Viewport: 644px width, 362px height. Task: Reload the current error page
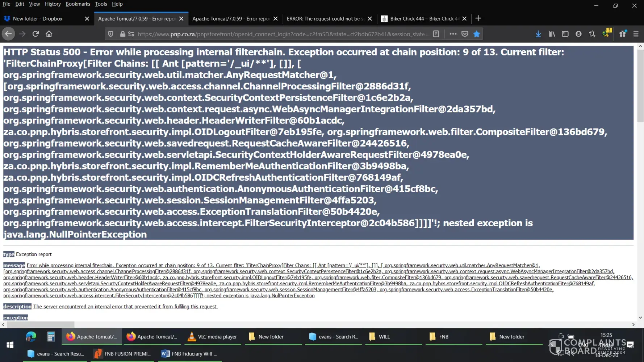(35, 34)
